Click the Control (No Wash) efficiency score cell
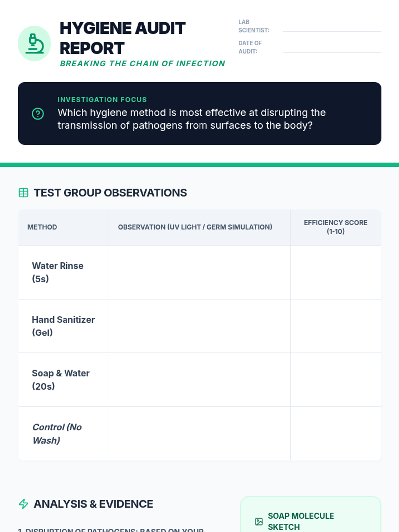The height and width of the screenshot is (532, 399). coord(335,434)
